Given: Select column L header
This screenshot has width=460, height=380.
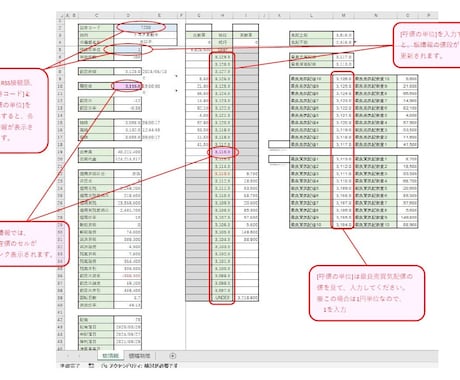Looking at the screenshot, I should coord(311,15).
